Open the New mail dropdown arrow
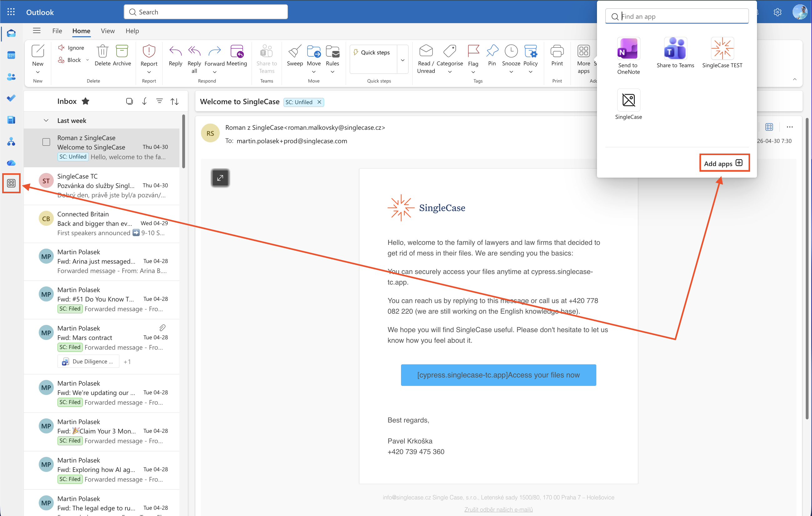 [38, 72]
